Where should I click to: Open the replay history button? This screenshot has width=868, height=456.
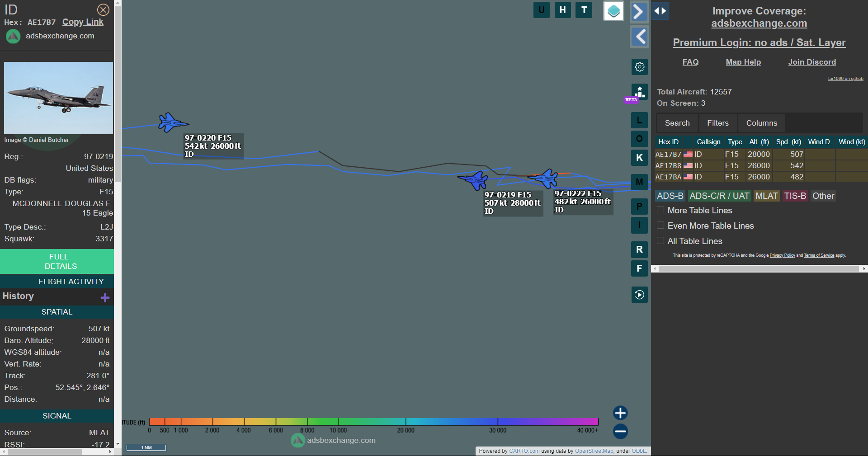[639, 295]
